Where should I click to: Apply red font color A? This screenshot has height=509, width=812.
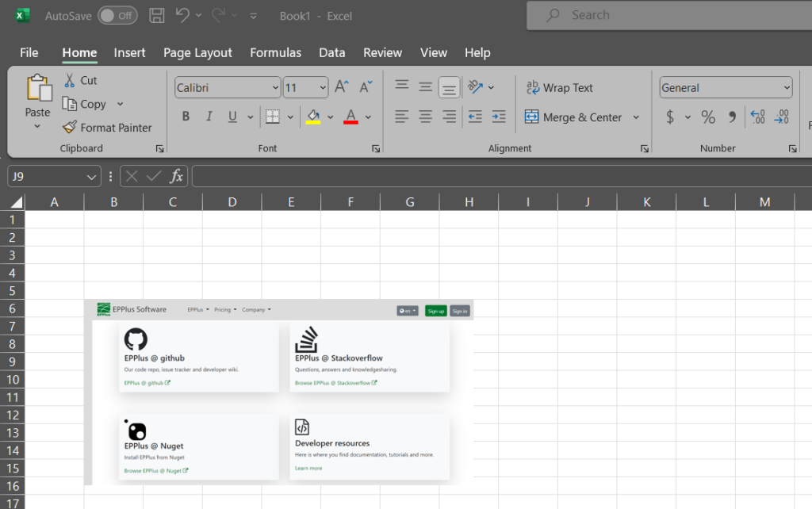click(x=350, y=117)
